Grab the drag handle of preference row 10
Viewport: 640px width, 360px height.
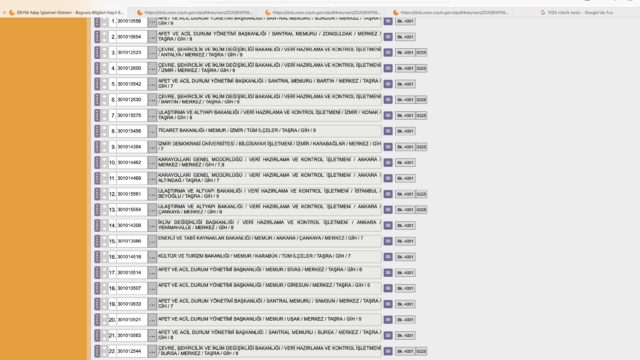pyautogui.click(x=97, y=162)
